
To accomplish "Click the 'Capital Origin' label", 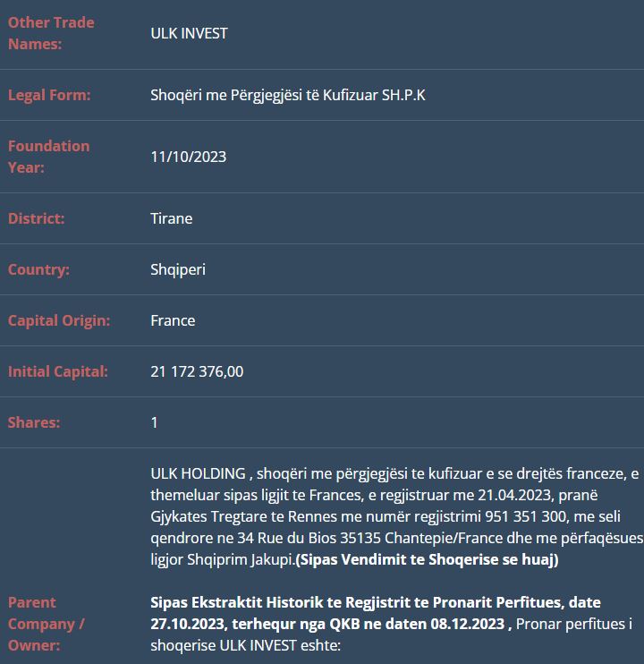I will click(59, 320).
